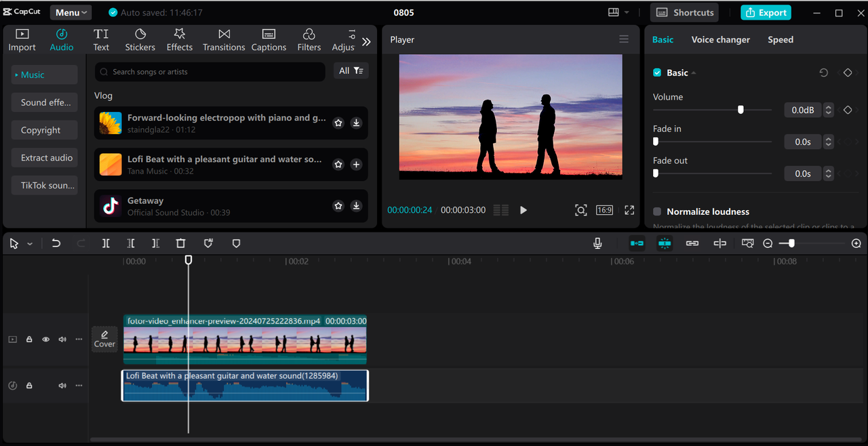This screenshot has height=446, width=868.
Task: Click the player screenshot focus icon
Action: [x=581, y=210]
